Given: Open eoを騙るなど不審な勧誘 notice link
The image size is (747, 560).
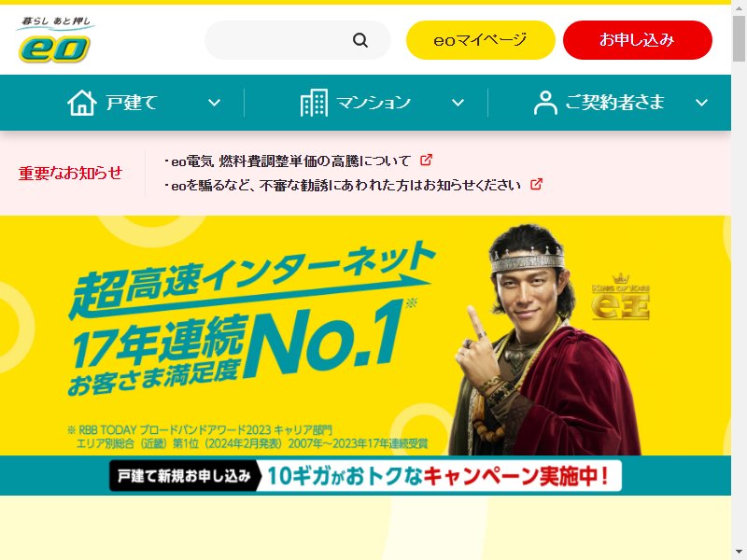Looking at the screenshot, I should tap(343, 185).
